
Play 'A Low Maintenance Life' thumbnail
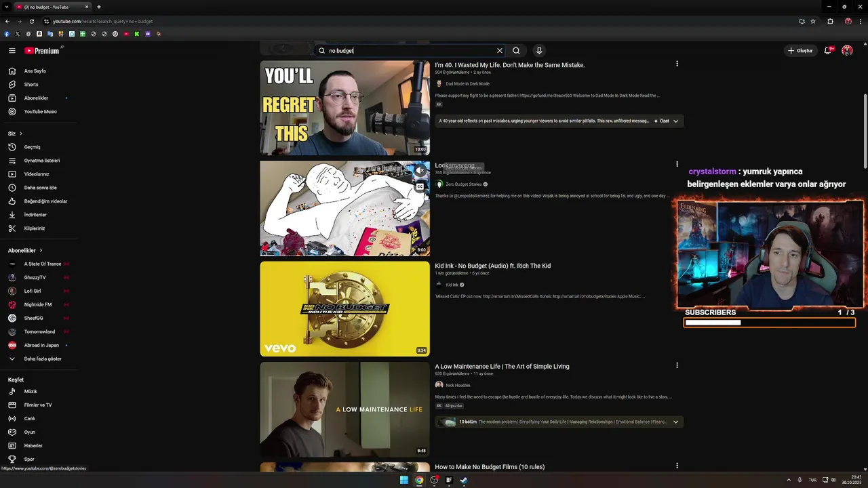coord(344,409)
